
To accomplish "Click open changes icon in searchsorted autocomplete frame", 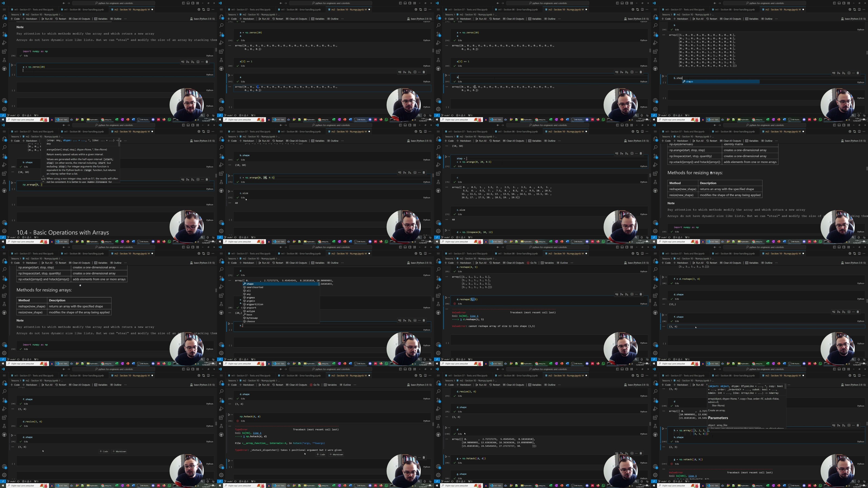I will click(420, 253).
